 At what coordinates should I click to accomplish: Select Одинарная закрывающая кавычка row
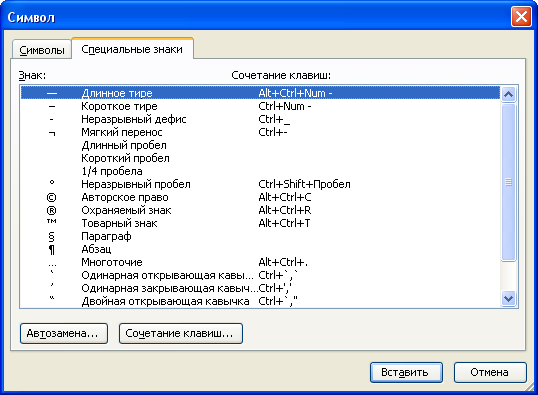[260, 289]
